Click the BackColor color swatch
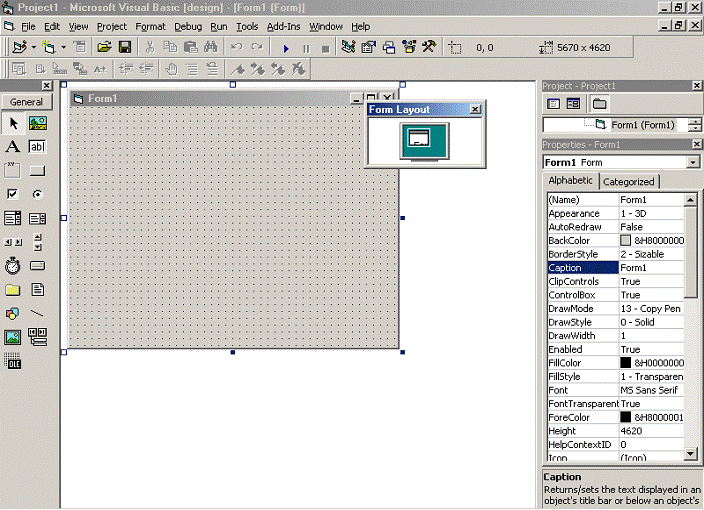 pos(626,240)
